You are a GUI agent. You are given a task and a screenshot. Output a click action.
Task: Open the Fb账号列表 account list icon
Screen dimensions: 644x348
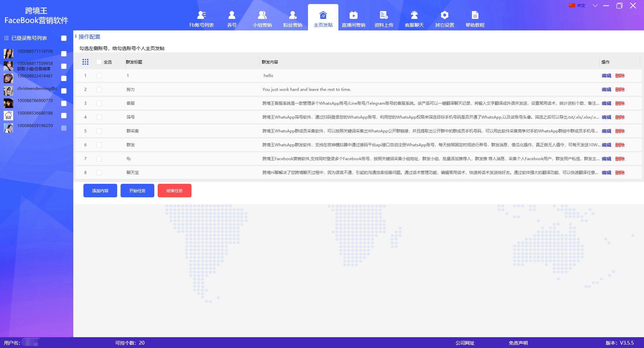202,15
